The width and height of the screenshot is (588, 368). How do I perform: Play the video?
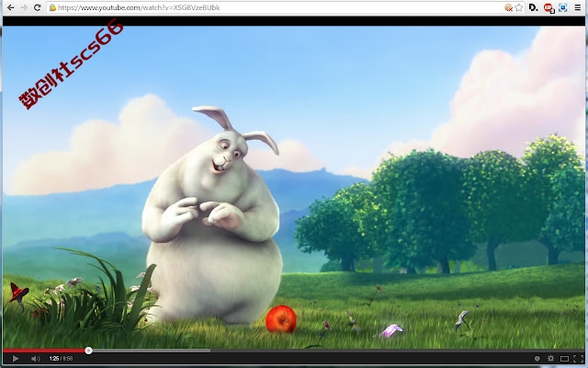pyautogui.click(x=16, y=359)
